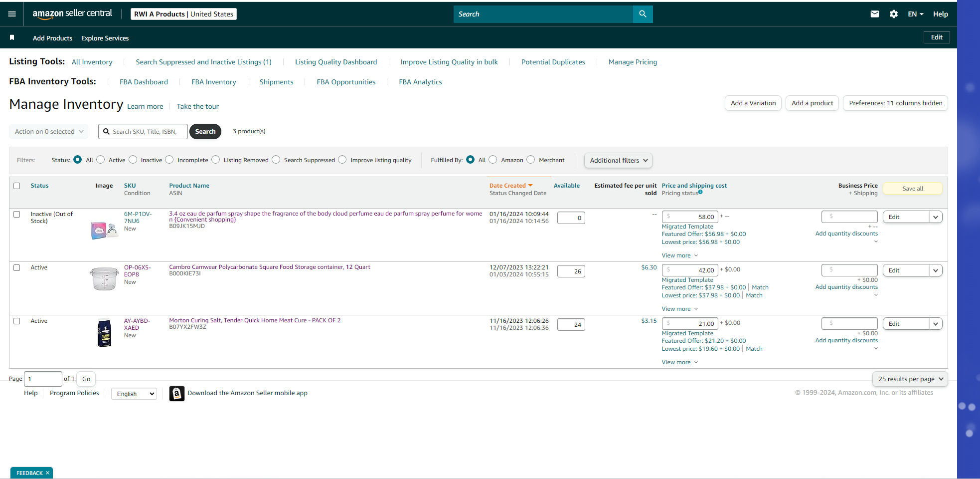980x479 pixels.
Task: Open the messages envelope icon
Action: pos(874,14)
